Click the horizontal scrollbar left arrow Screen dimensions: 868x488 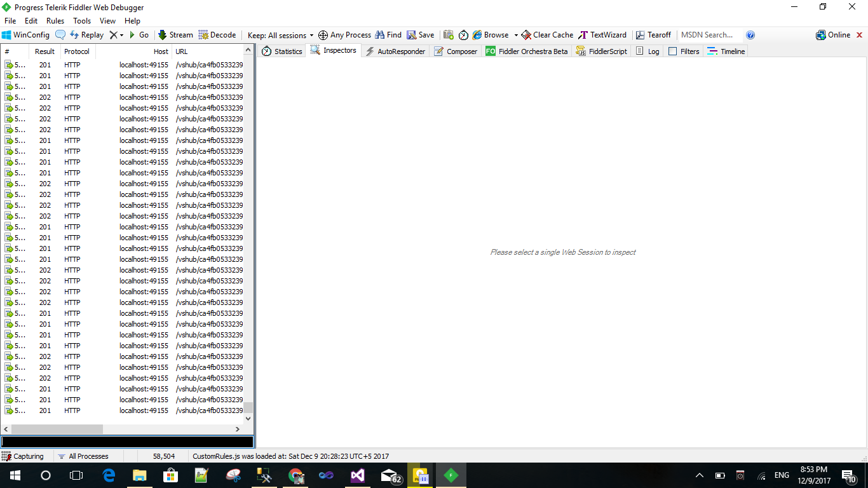tap(6, 430)
